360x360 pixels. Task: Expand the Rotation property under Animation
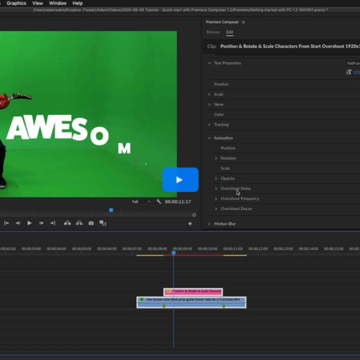pos(216,158)
